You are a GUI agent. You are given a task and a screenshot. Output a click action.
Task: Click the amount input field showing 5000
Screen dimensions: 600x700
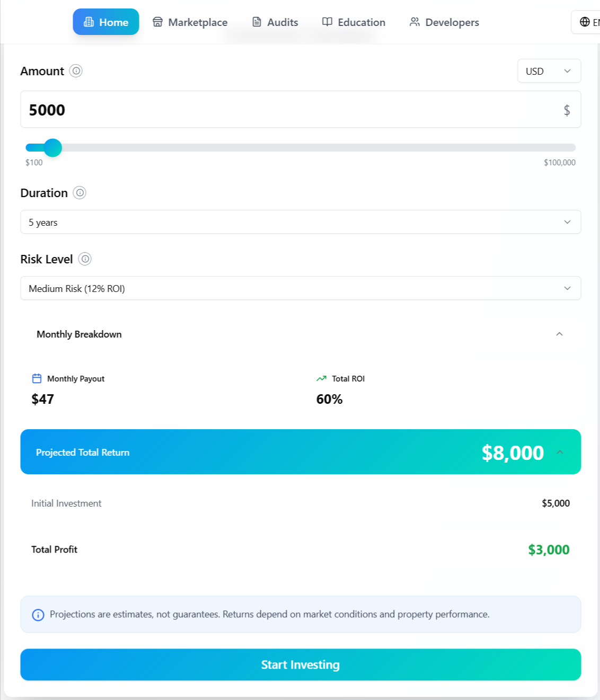point(286,110)
